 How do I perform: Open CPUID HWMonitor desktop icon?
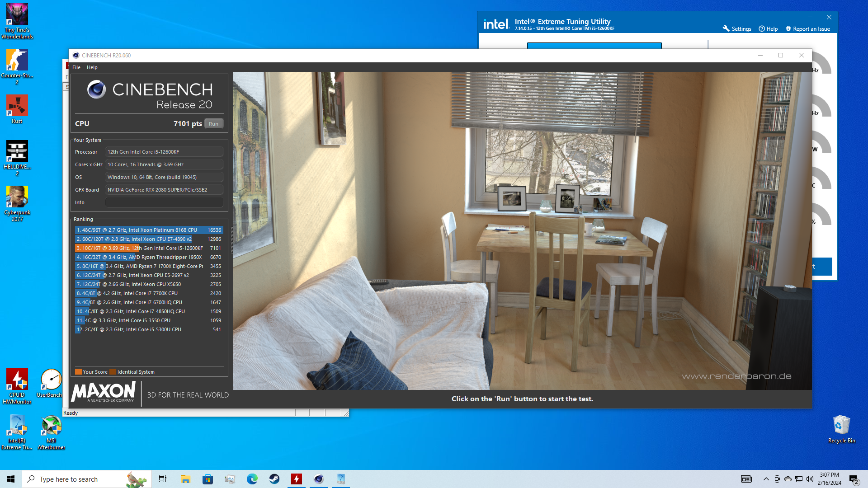[17, 386]
